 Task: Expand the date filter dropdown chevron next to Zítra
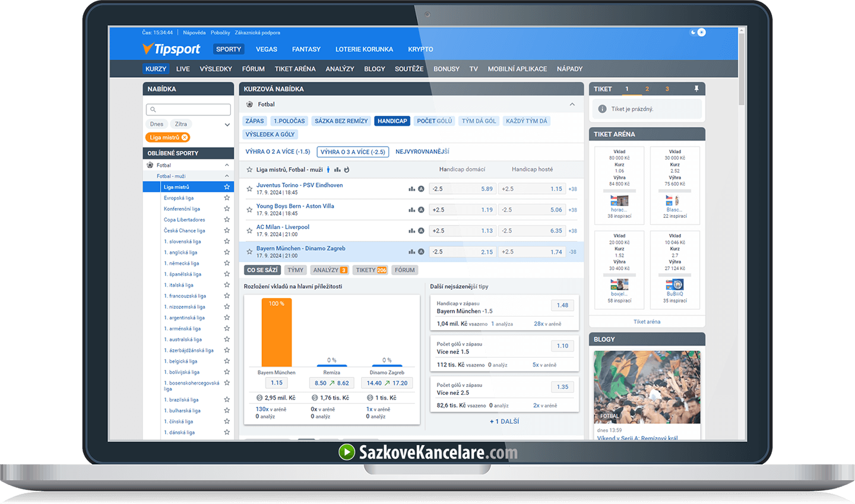click(x=227, y=125)
